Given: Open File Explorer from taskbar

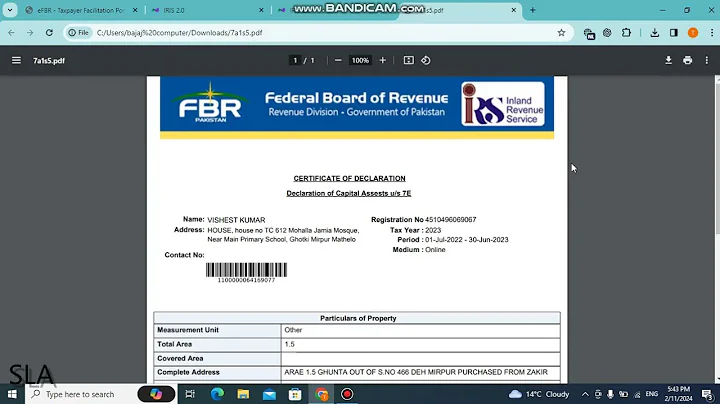Looking at the screenshot, I should [x=243, y=394].
